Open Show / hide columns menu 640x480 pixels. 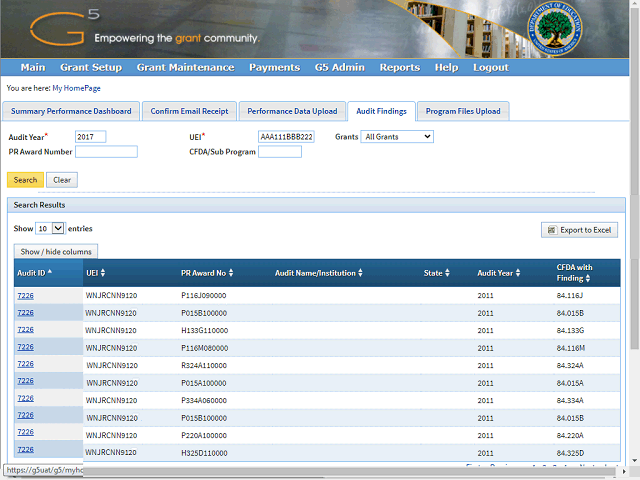pyautogui.click(x=56, y=251)
